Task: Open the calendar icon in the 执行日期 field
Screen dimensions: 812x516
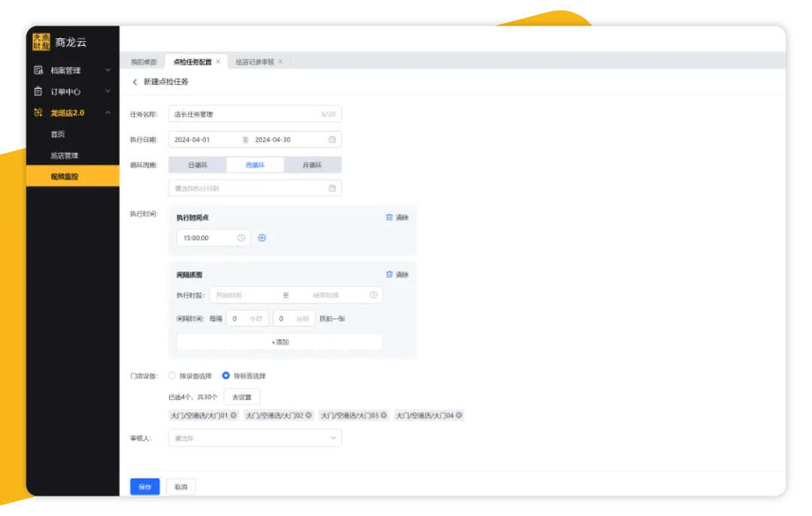Action: pos(332,139)
